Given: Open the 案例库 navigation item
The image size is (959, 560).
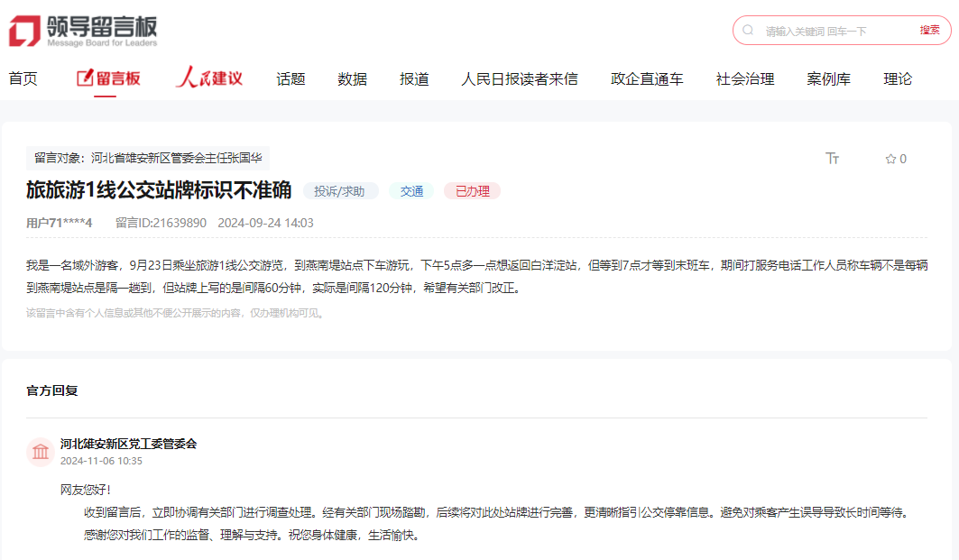Looking at the screenshot, I should (828, 78).
